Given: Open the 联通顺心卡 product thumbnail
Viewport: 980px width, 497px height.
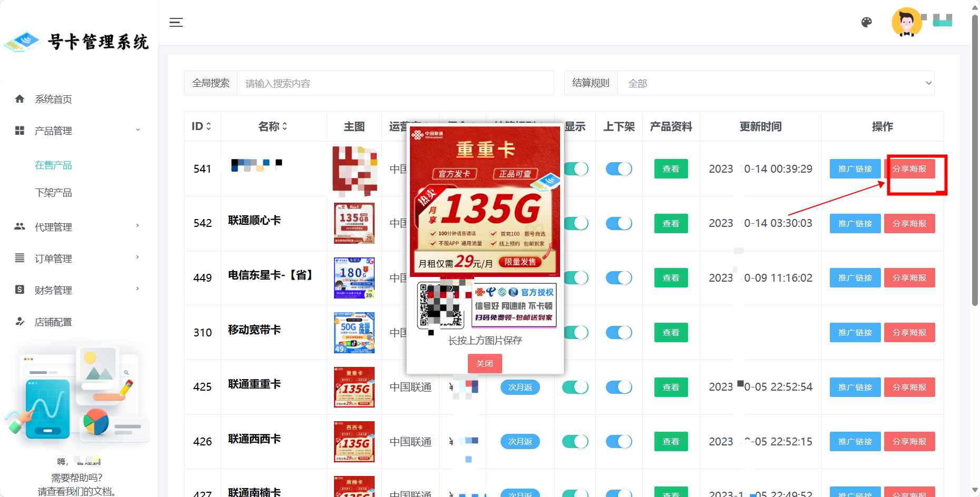Looking at the screenshot, I should click(354, 223).
